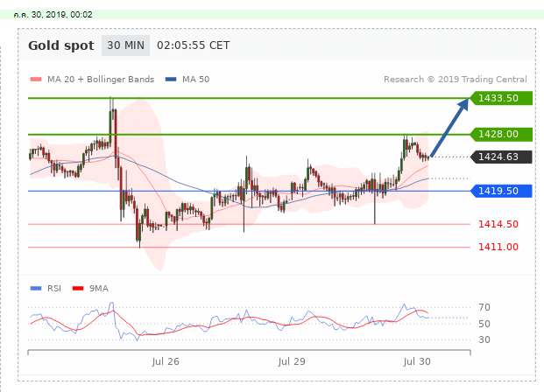Viewport: 544px width, 392px height.
Task: Click the Jul 30 date axis label
Action: 417,362
